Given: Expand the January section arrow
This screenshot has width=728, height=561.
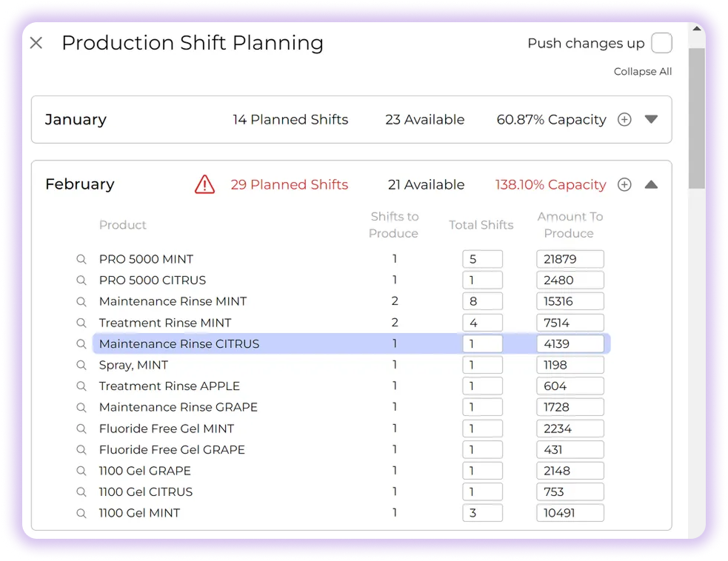Looking at the screenshot, I should pyautogui.click(x=651, y=119).
